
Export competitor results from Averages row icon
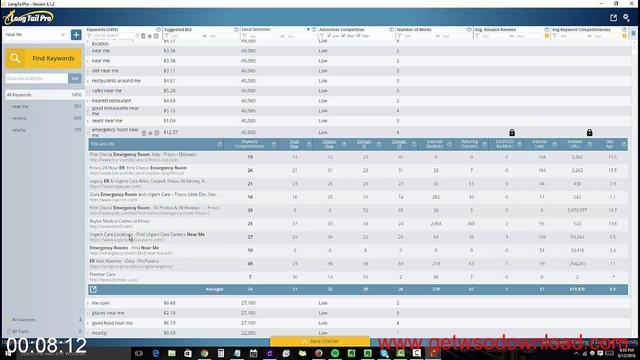(x=93, y=289)
